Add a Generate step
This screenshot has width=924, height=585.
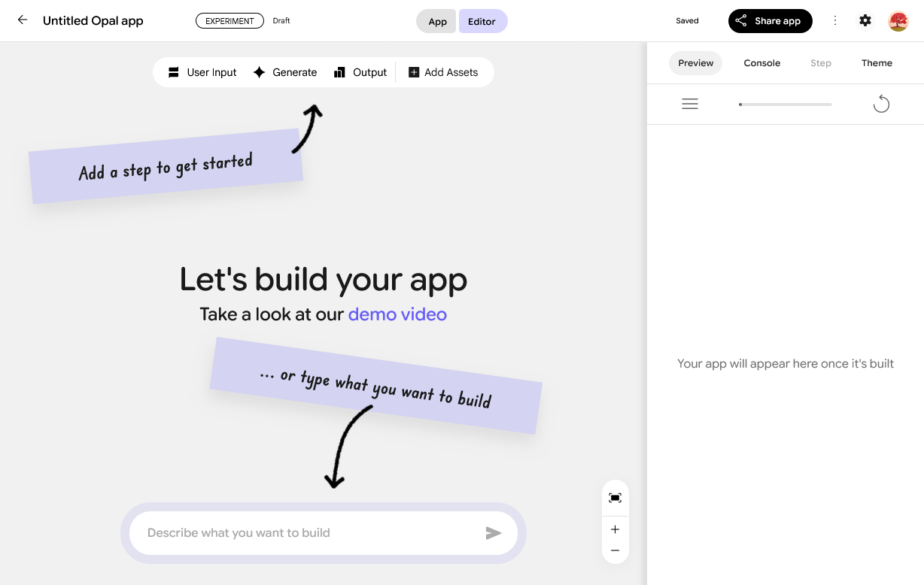285,72
